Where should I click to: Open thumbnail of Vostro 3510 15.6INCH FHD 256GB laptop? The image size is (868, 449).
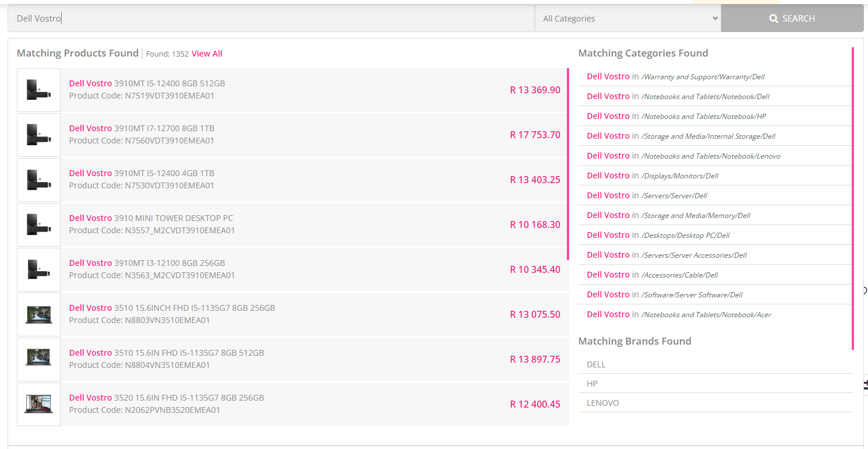[38, 314]
